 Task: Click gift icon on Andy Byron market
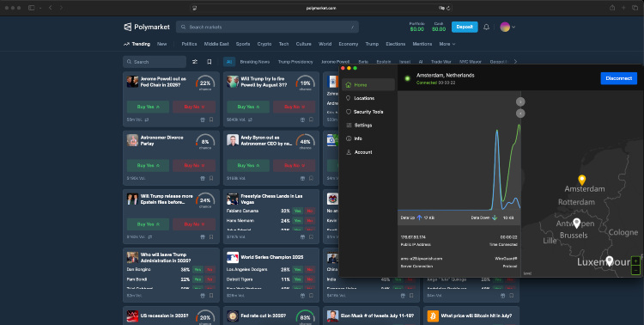(303, 179)
